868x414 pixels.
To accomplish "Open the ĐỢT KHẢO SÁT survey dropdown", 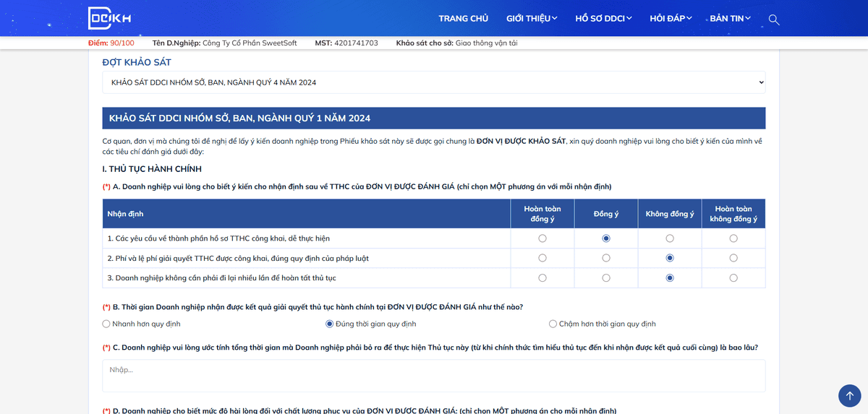I will [434, 82].
